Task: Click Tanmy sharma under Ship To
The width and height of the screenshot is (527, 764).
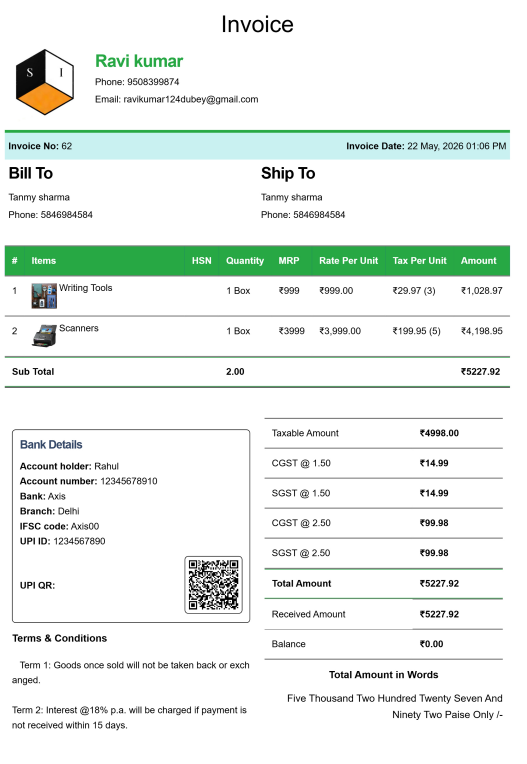Action: [x=291, y=197]
